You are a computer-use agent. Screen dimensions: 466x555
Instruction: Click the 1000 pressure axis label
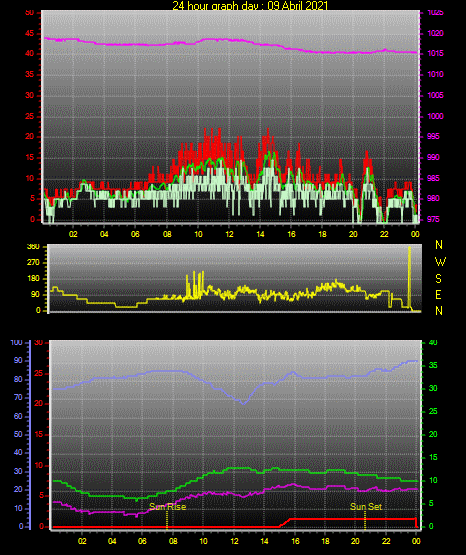point(435,116)
